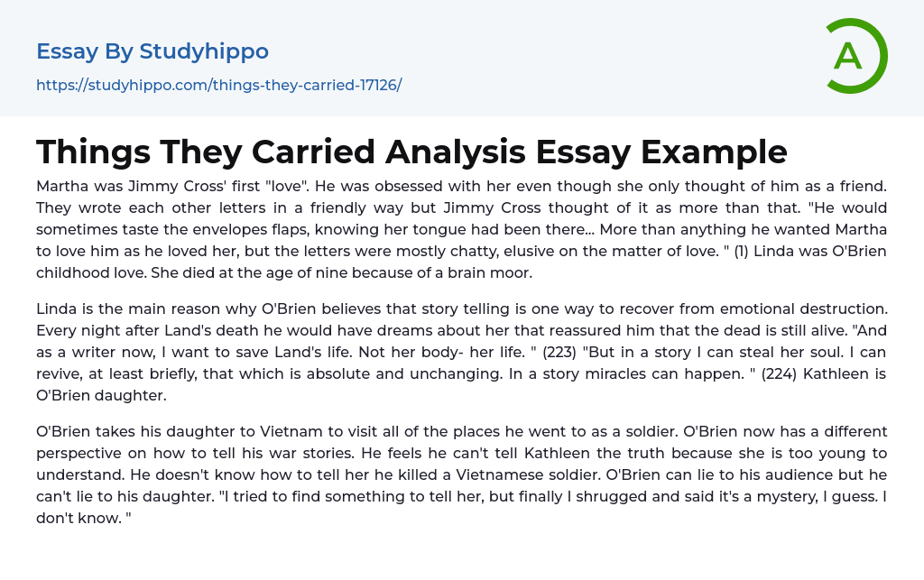Viewport: 924px width, 580px height.
Task: Click the word "Analysis" in the title
Action: pos(455,152)
